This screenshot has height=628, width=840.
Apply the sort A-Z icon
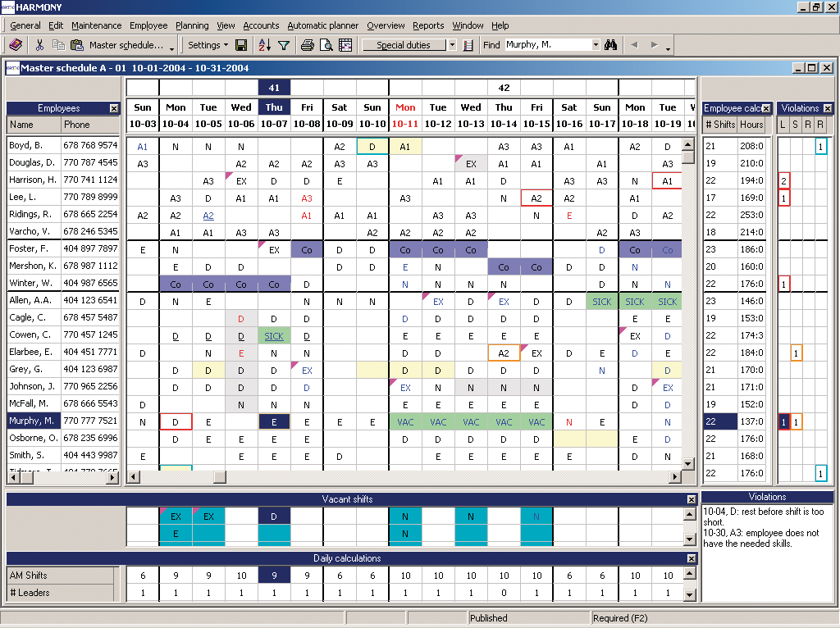[263, 45]
